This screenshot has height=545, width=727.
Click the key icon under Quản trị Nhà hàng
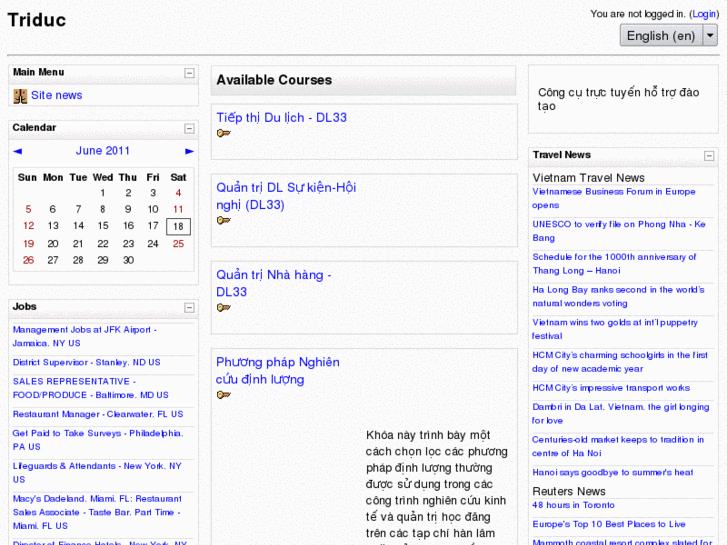[223, 308]
